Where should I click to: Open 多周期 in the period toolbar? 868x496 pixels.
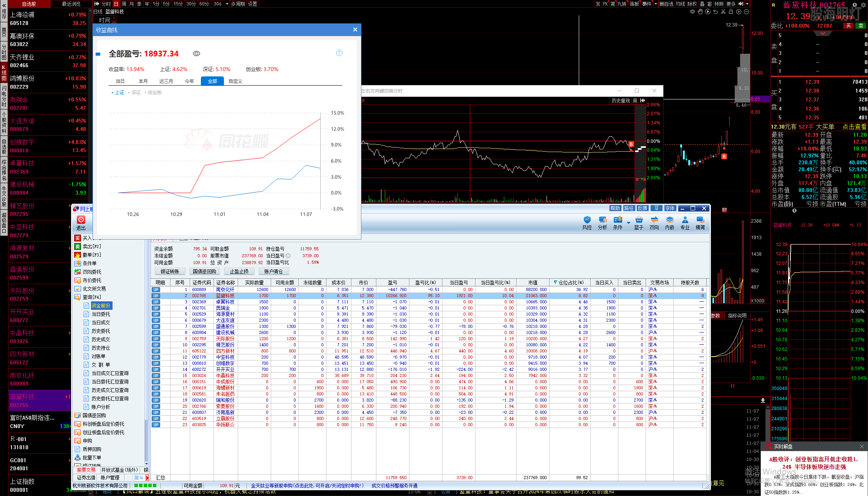pos(238,4)
